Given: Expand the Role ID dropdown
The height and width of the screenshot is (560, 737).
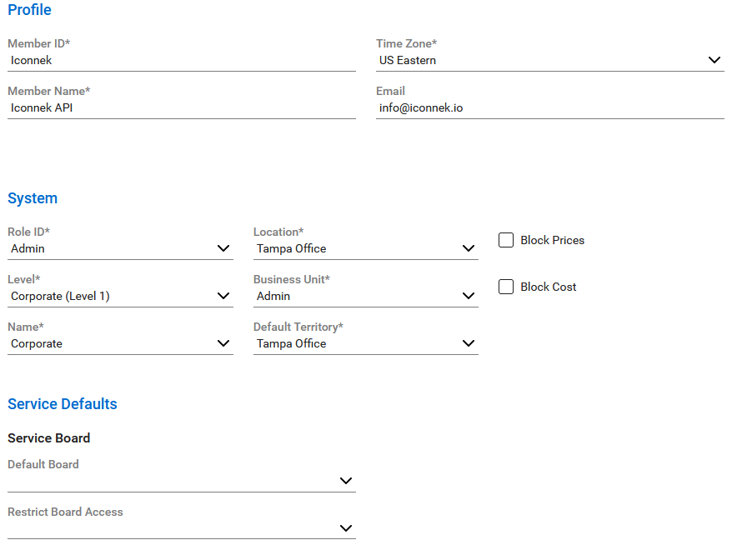Looking at the screenshot, I should point(120,248).
